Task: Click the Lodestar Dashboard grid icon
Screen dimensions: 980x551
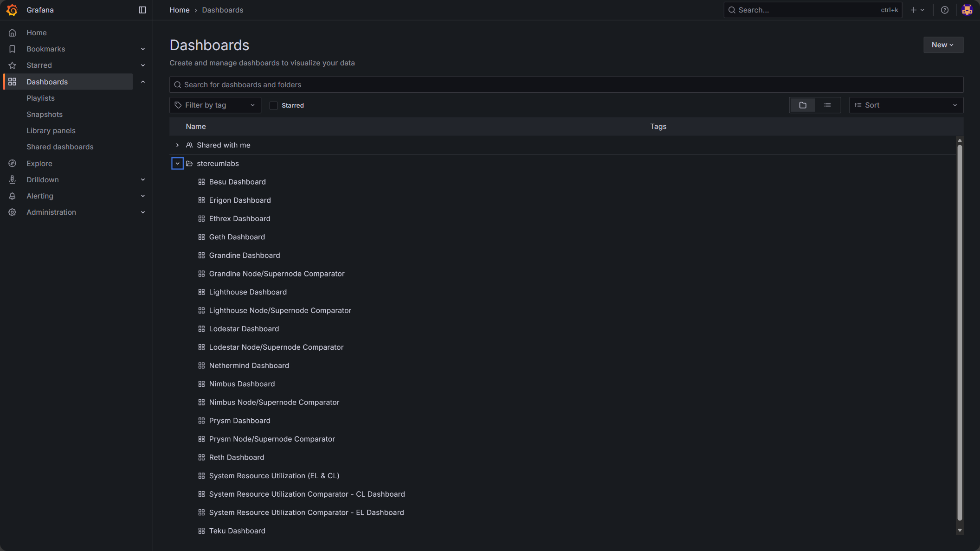Action: [x=201, y=329]
